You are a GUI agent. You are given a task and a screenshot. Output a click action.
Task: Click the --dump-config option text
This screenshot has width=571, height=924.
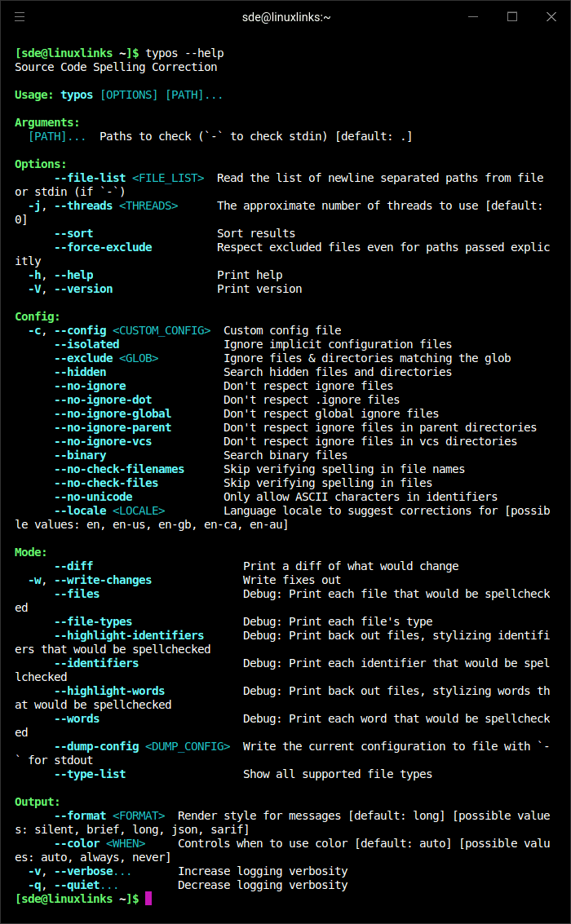point(96,746)
